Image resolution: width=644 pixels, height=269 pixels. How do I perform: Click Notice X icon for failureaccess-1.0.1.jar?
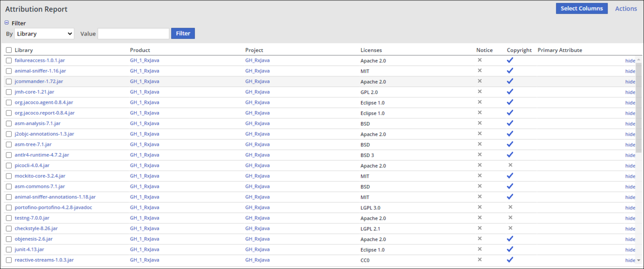(479, 60)
